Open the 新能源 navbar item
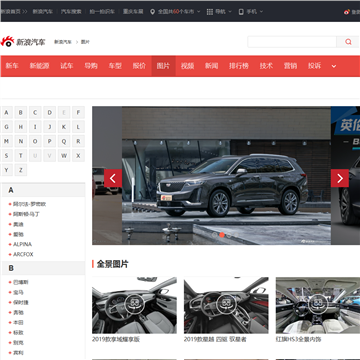 tap(39, 66)
